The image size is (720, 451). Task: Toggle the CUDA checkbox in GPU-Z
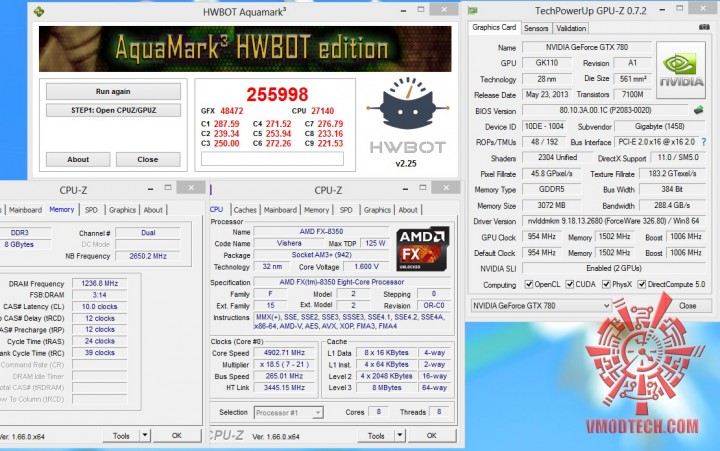click(570, 284)
